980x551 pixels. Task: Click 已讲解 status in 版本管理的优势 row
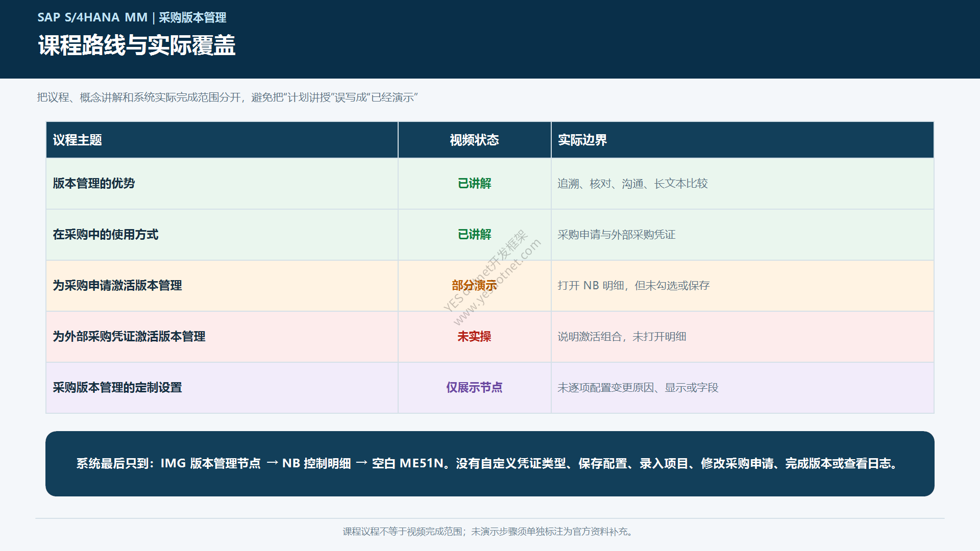[x=474, y=183]
